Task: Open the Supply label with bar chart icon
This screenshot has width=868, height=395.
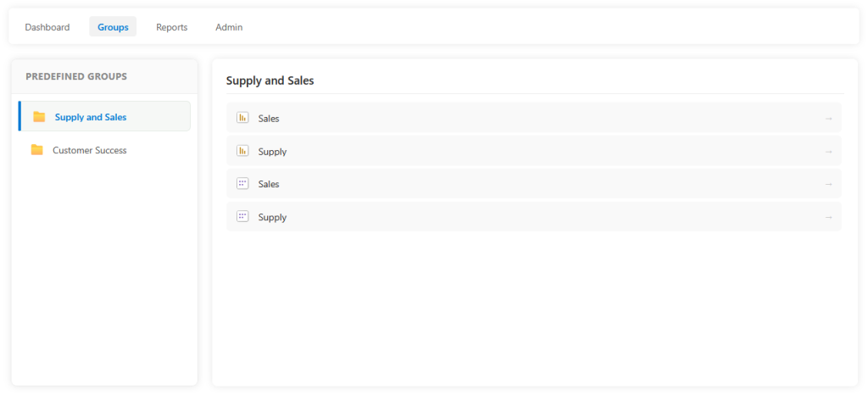Action: coord(272,152)
